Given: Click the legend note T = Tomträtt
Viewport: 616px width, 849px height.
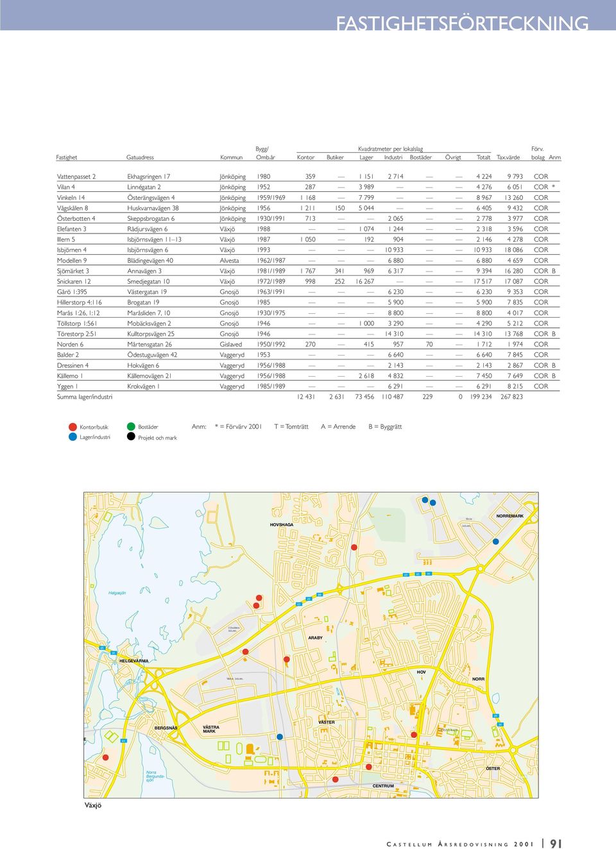Looking at the screenshot, I should click(x=291, y=427).
